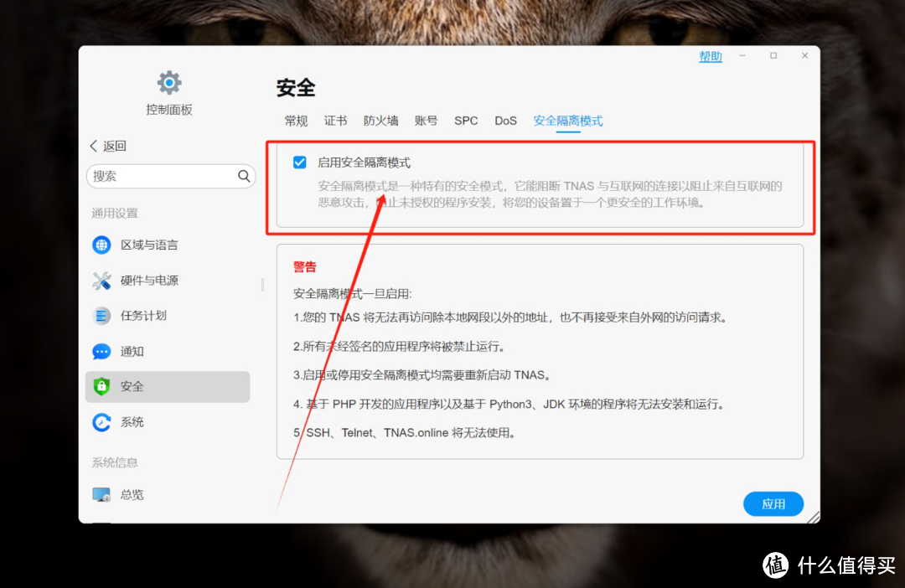905x588 pixels.
Task: Click the window resize grip corner
Action: (813, 517)
